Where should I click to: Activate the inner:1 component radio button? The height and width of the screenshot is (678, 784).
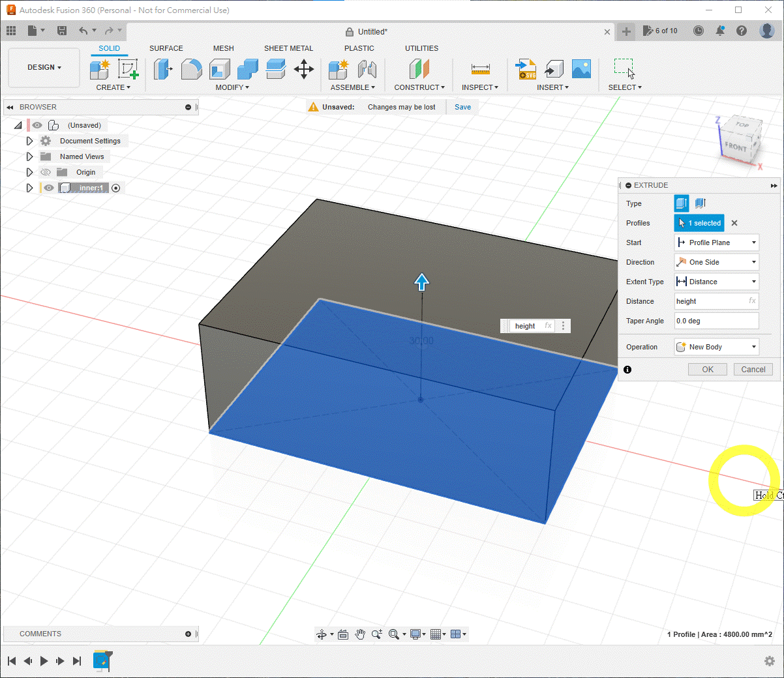pyautogui.click(x=116, y=188)
